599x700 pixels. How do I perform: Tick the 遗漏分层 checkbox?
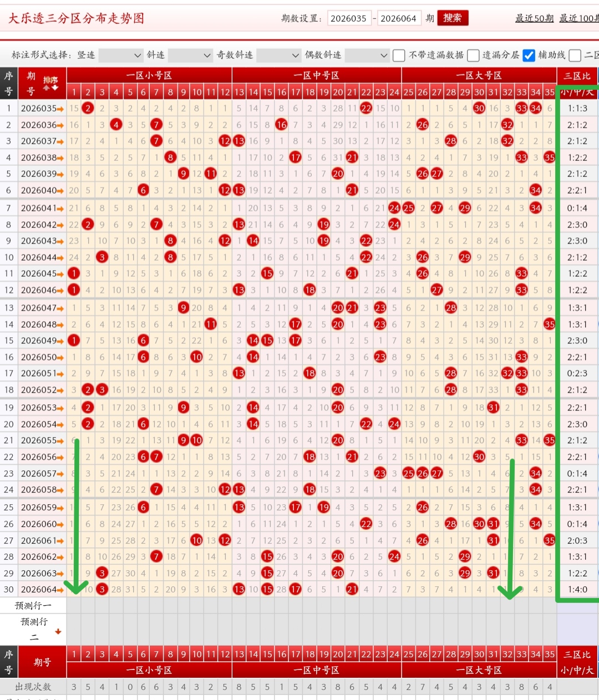click(473, 55)
